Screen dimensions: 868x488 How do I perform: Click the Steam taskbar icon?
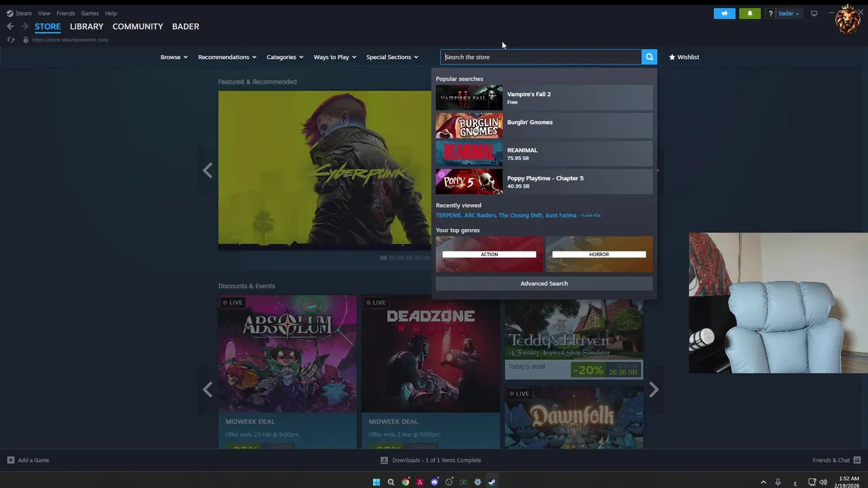click(492, 483)
